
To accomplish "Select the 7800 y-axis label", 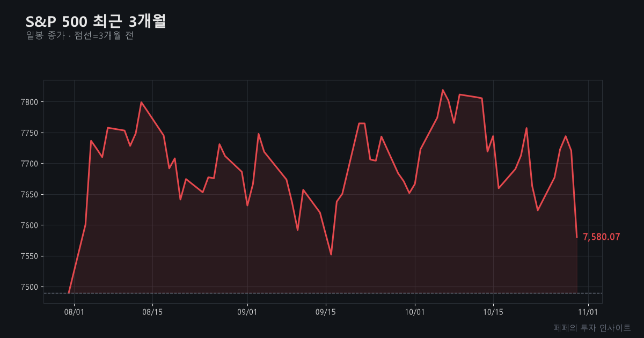I will (29, 102).
